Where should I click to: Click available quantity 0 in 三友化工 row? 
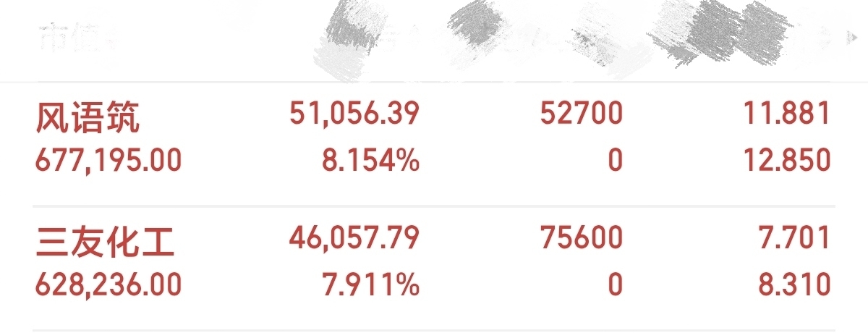(x=615, y=284)
